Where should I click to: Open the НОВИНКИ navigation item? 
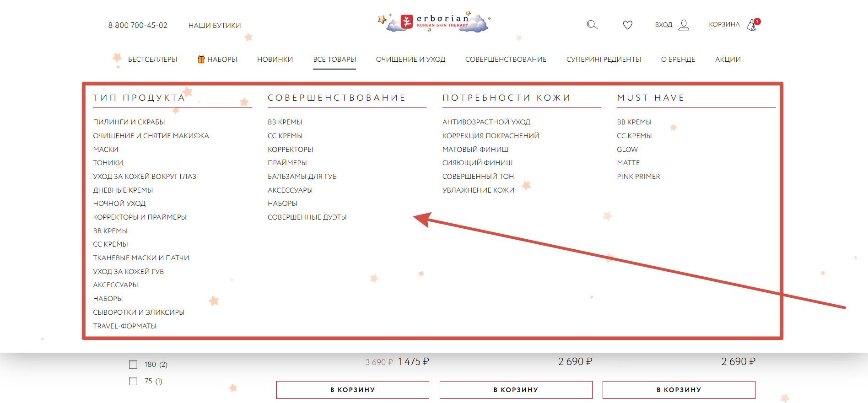coord(275,59)
